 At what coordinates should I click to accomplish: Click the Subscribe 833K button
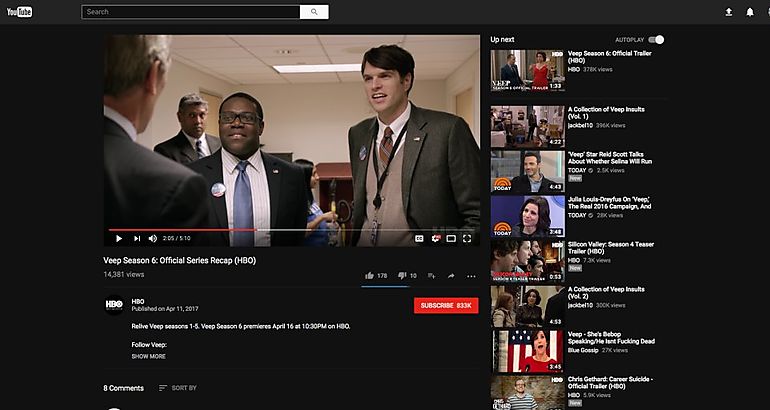(446, 305)
